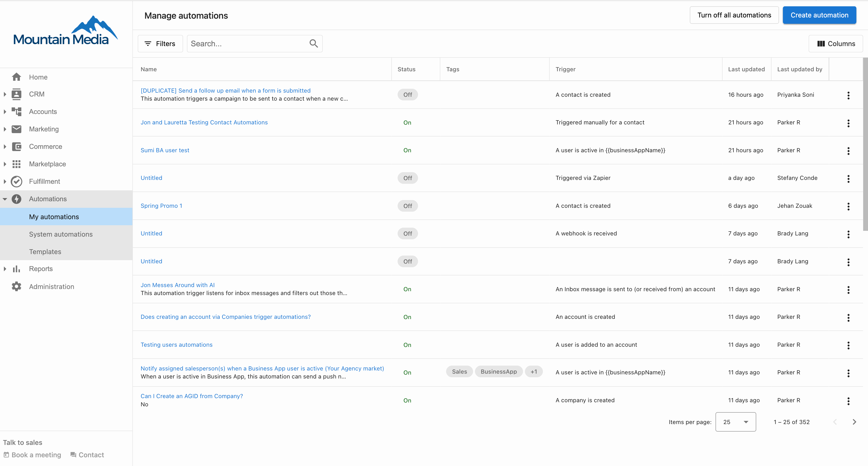
Task: Select the Marketing envelope icon
Action: coord(16,129)
